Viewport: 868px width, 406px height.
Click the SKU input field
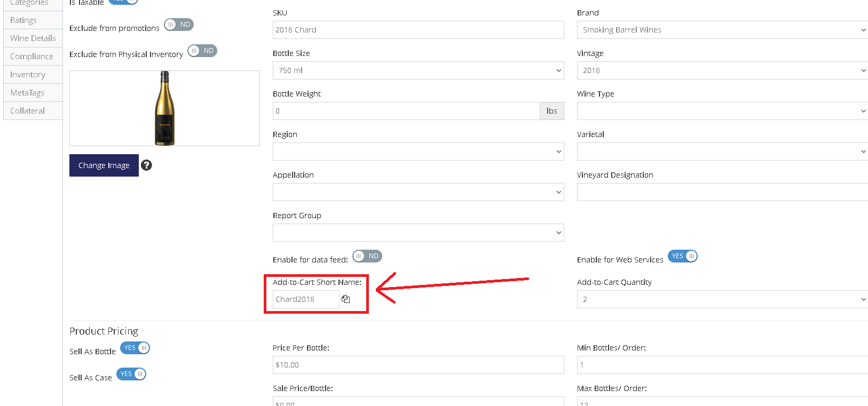(x=419, y=30)
